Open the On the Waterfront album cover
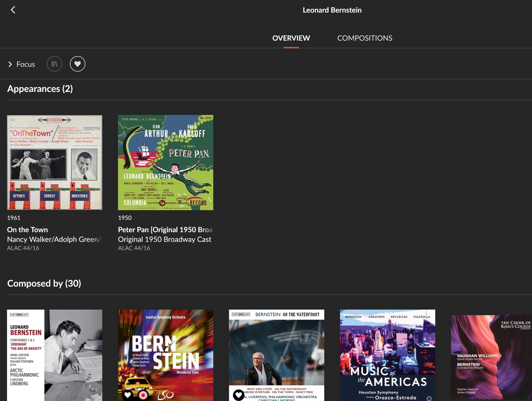This screenshot has height=401, width=532. [x=277, y=355]
